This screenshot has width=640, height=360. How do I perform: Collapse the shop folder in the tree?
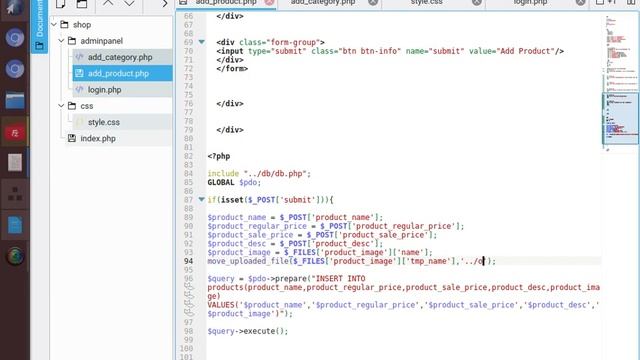coord(54,25)
